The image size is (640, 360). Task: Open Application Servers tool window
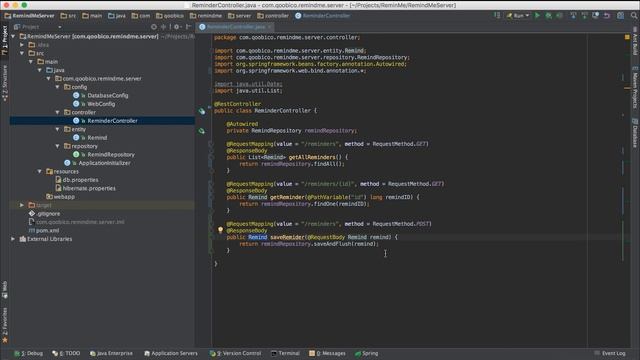(171, 353)
